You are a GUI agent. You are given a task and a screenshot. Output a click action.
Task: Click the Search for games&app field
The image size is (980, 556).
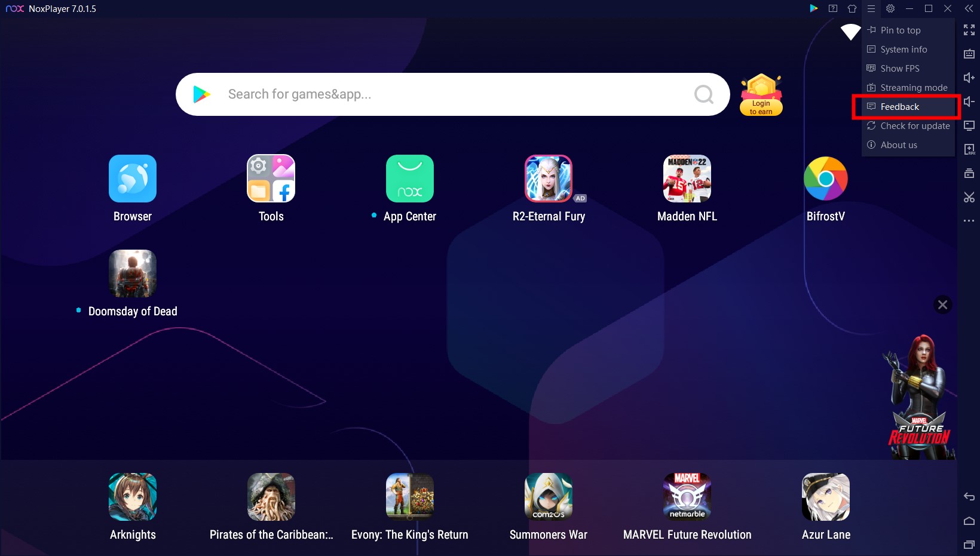(453, 94)
